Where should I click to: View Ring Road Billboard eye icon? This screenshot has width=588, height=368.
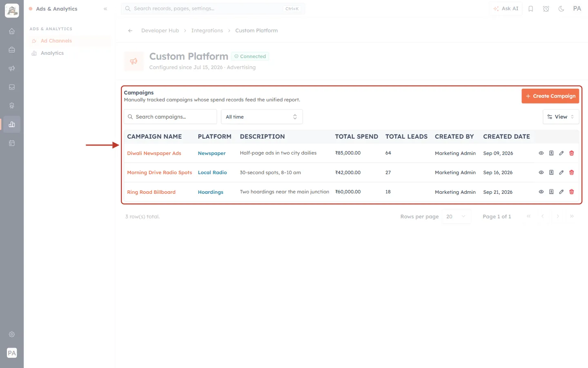tap(541, 192)
